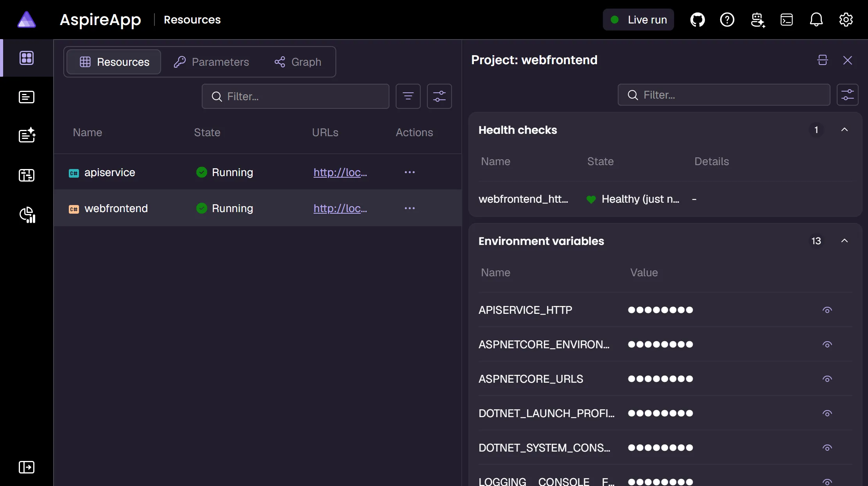Reveal ASPNETCORE_URLS value

coord(827,379)
